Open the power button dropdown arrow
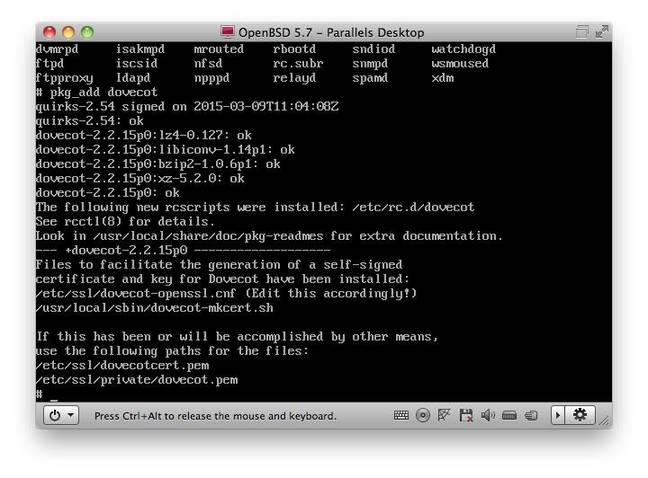648x478 pixels. click(x=71, y=414)
